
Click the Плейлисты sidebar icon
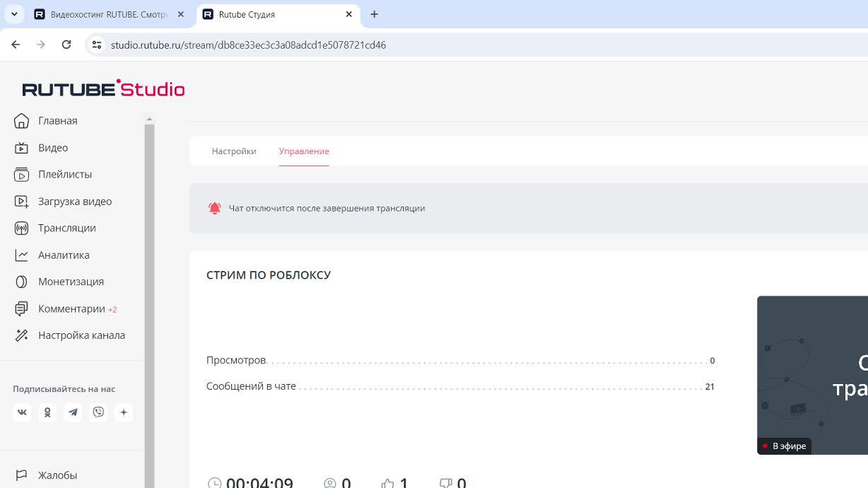click(x=22, y=175)
